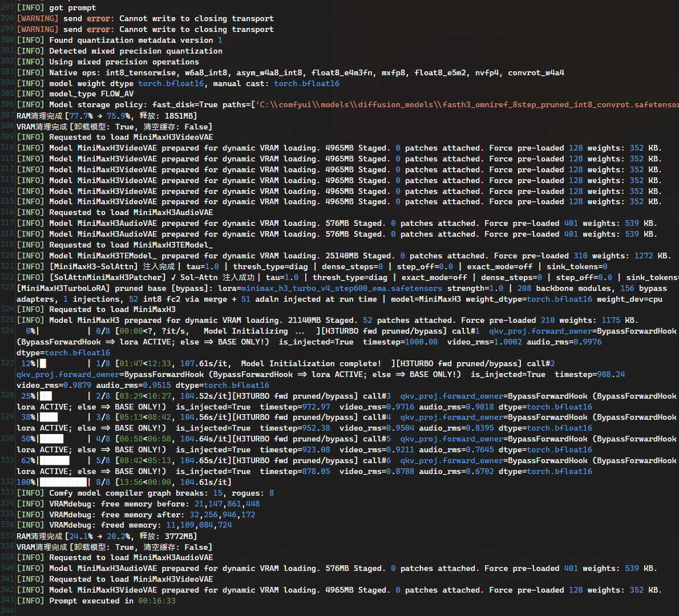Click 'video_rms=1.0002' value
The image size is (679, 616).
pos(484,342)
